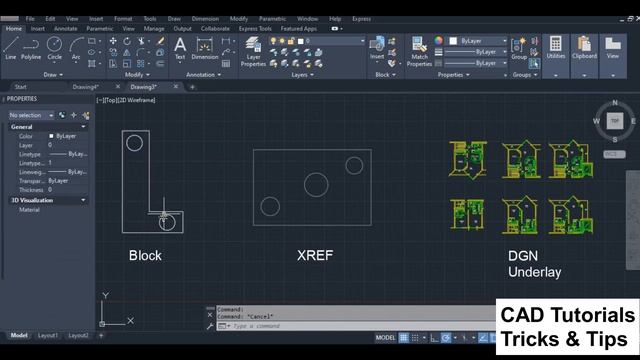Toggle ortho mode in status bar
Screen dimensions: 640x360
pyautogui.click(x=434, y=338)
